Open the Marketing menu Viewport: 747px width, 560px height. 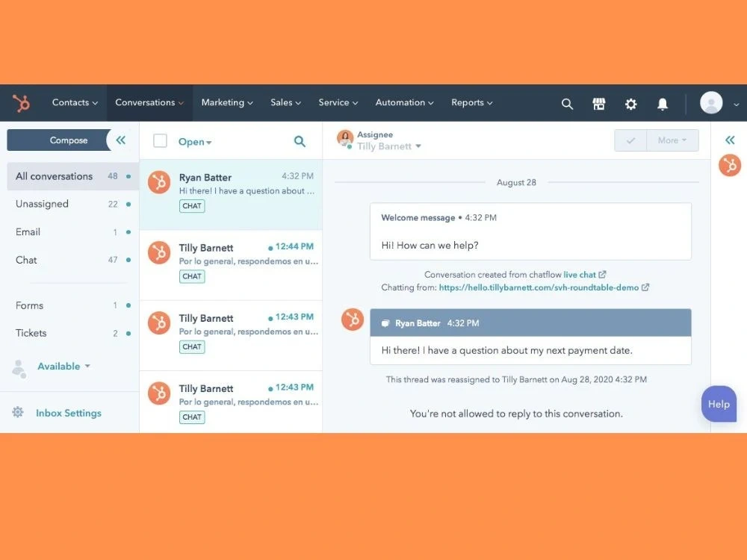227,102
